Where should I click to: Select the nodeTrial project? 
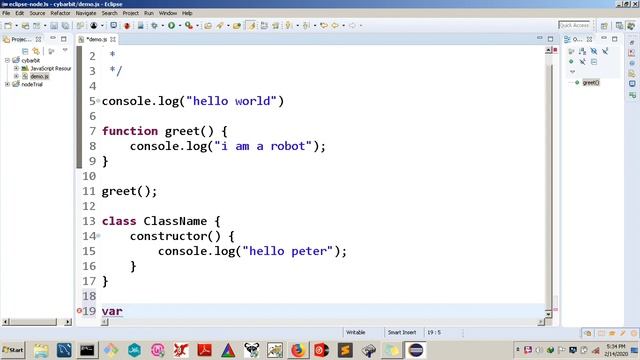(x=32, y=84)
